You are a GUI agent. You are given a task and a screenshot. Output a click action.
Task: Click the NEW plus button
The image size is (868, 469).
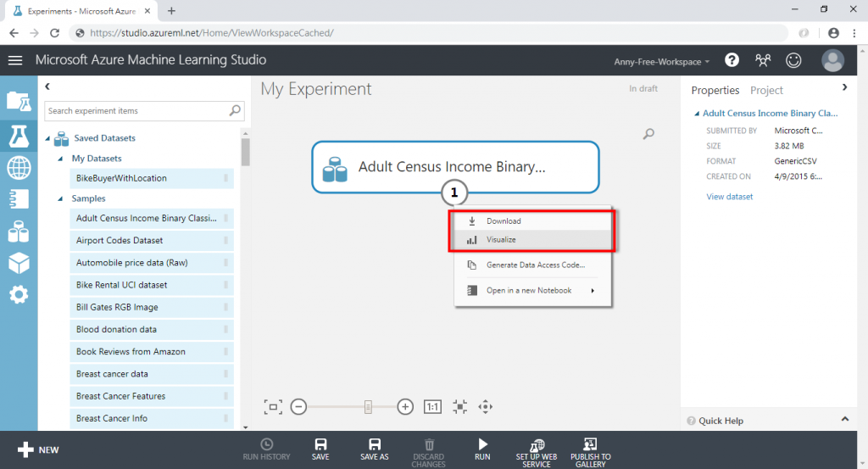[37, 449]
